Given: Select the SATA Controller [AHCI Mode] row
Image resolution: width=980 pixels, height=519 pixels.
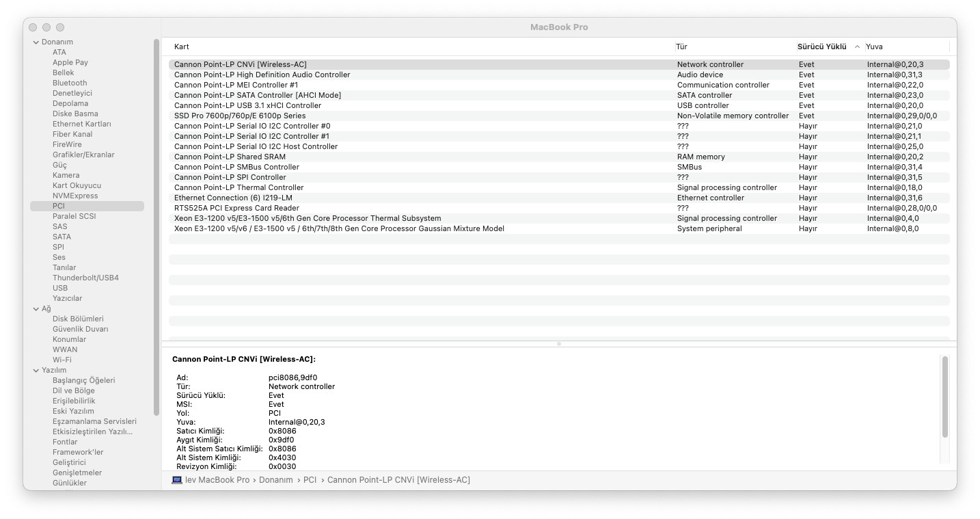Looking at the screenshot, I should tap(559, 95).
